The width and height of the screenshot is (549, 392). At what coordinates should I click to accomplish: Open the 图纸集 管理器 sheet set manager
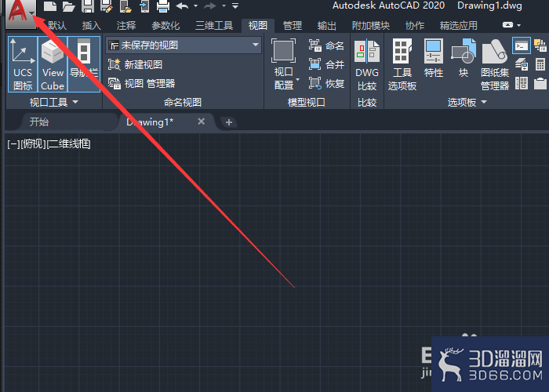(495, 65)
